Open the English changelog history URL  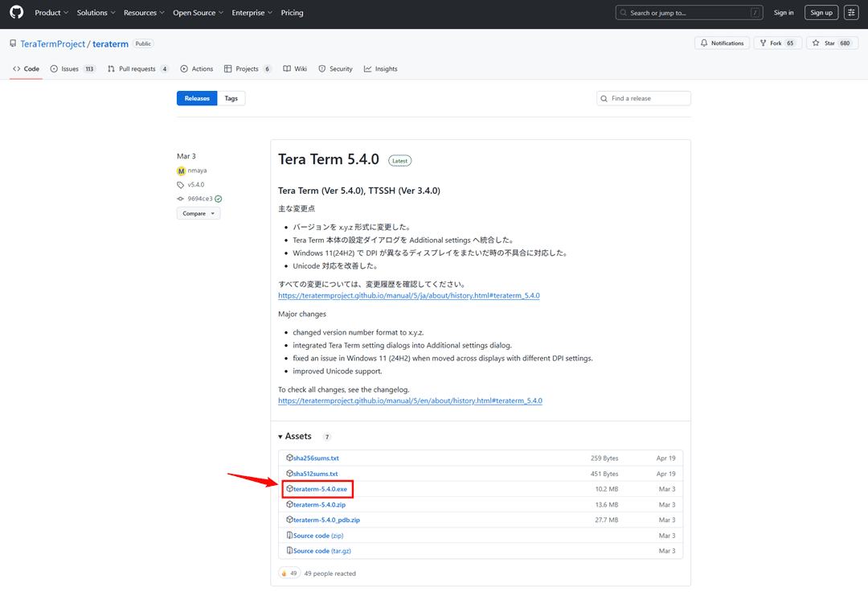(410, 401)
